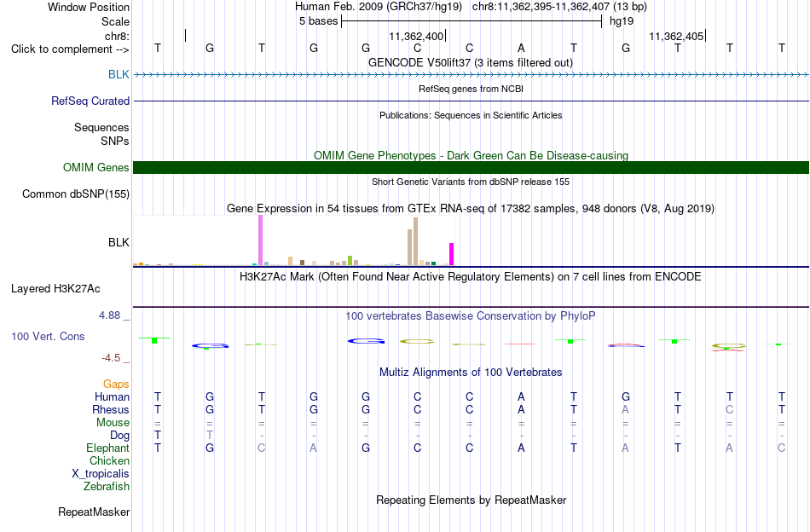
Task: Select the X_tropicalis species row label
Action: click(101, 474)
